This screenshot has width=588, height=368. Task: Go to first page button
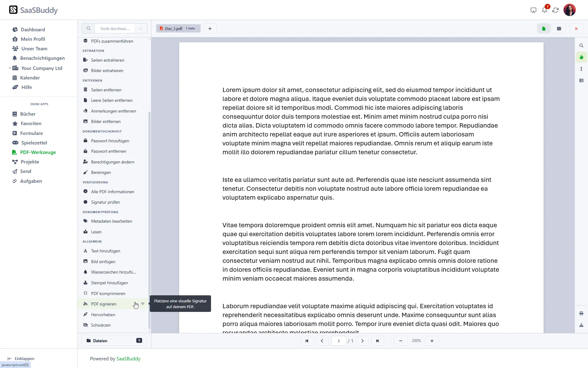click(x=307, y=341)
